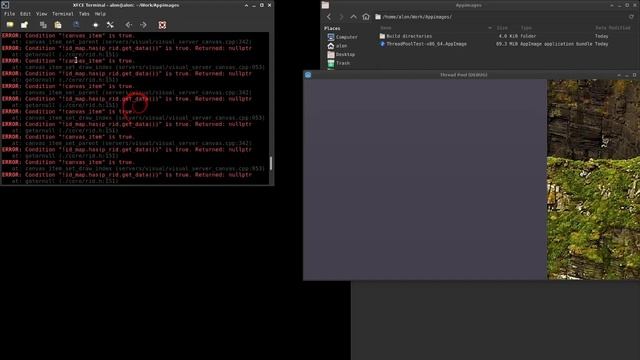The width and height of the screenshot is (640, 360).
Task: Go to parent folder in file manager
Action: pos(353,17)
